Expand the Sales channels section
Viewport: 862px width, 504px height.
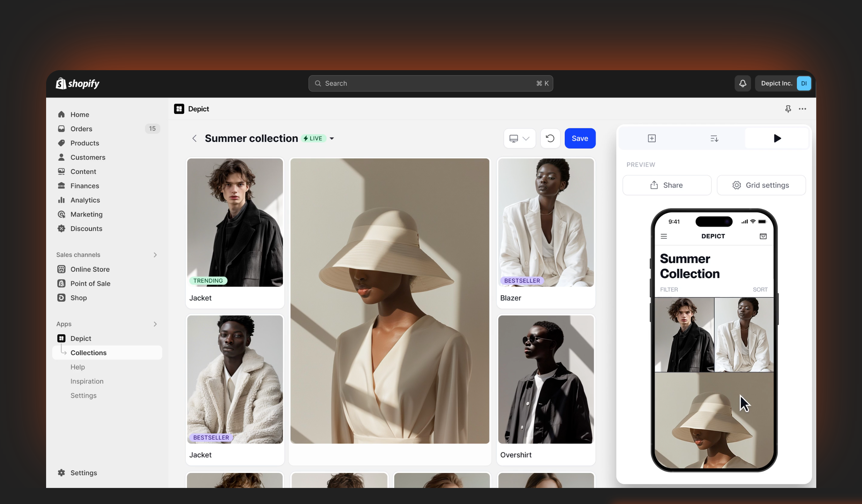(x=155, y=255)
